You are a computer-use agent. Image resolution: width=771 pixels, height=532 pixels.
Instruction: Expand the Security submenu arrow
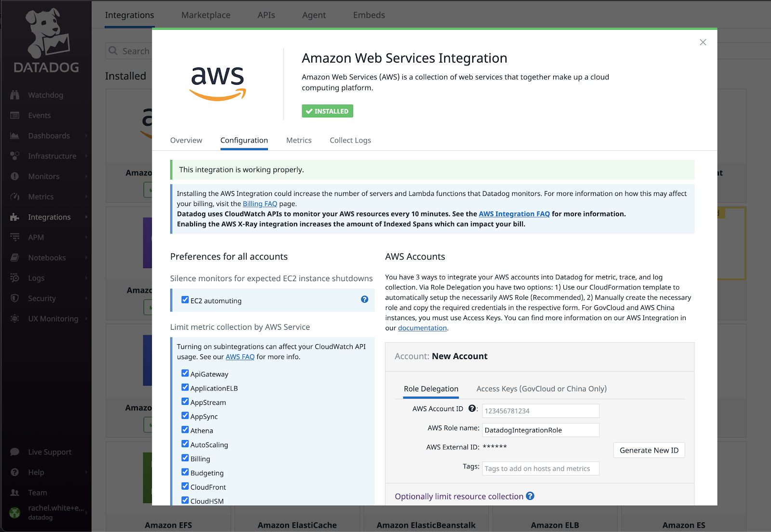[86, 298]
